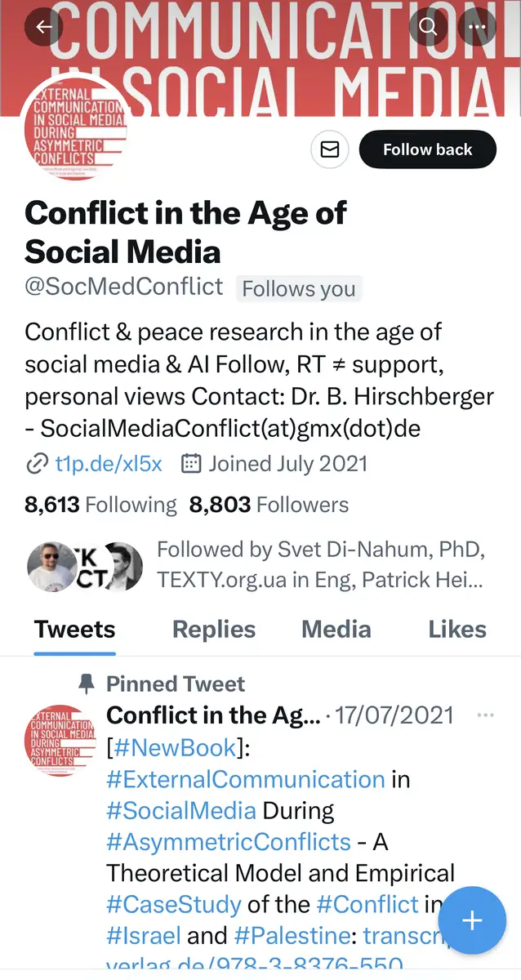Switch to the Replies tab
Screen dimensions: 521x980
point(214,629)
